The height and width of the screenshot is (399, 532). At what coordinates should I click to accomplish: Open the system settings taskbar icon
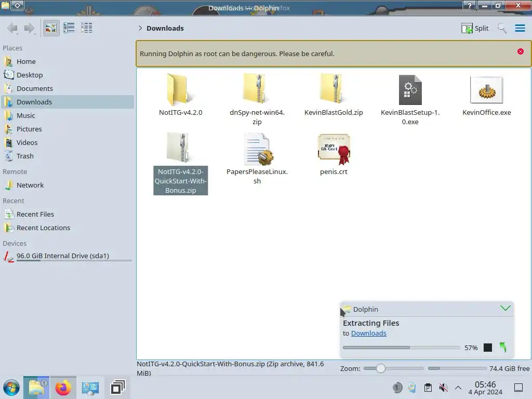(90, 388)
